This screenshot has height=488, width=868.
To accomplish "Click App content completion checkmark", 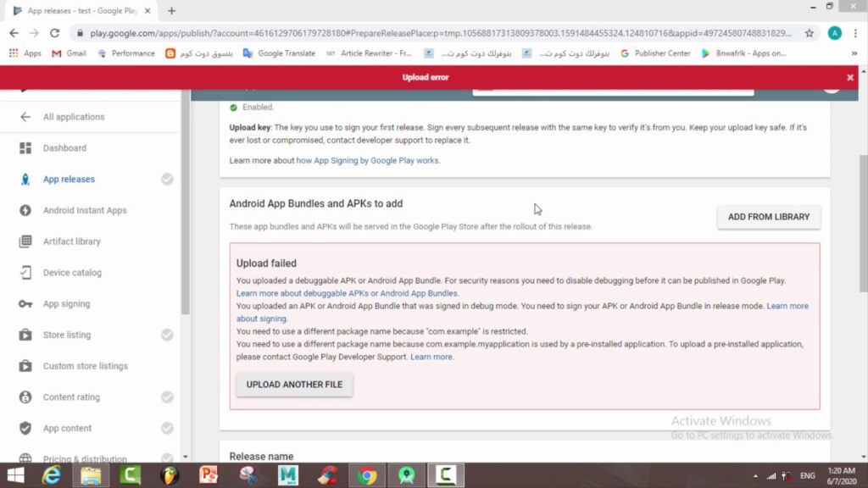I will click(167, 428).
